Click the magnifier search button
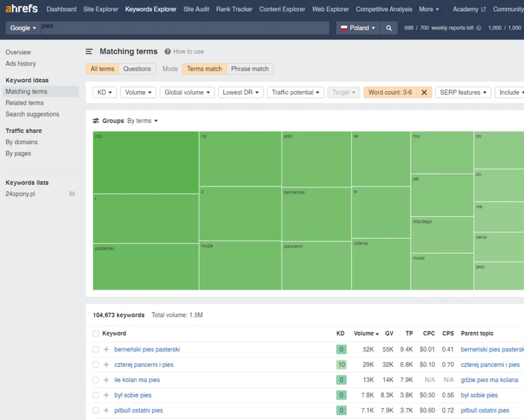Screen dimensions: 524x420 pos(389,28)
